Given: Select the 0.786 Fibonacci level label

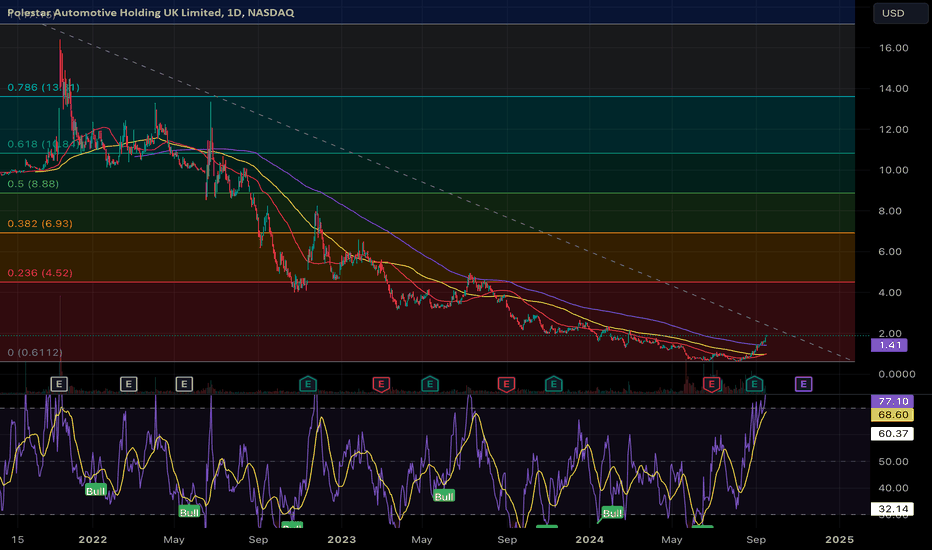Looking at the screenshot, I should [x=43, y=87].
